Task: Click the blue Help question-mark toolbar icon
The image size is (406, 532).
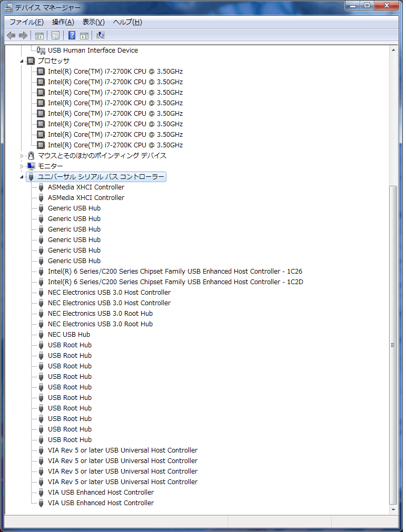Action: (72, 35)
